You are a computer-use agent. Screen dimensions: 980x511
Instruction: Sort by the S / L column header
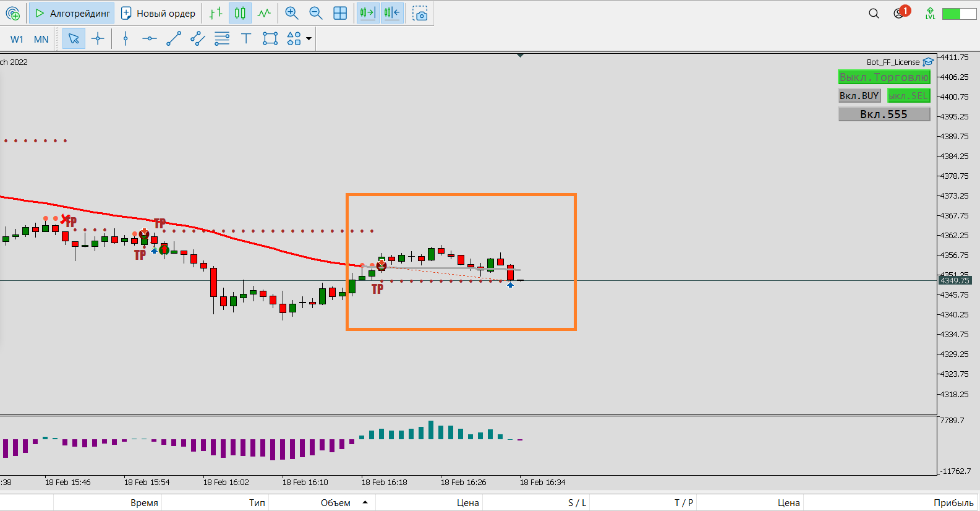pos(577,503)
